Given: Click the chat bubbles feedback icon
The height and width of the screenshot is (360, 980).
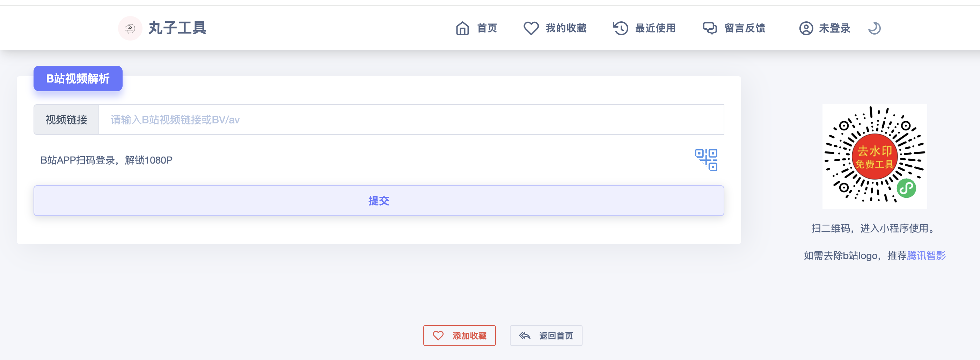Looking at the screenshot, I should (710, 28).
